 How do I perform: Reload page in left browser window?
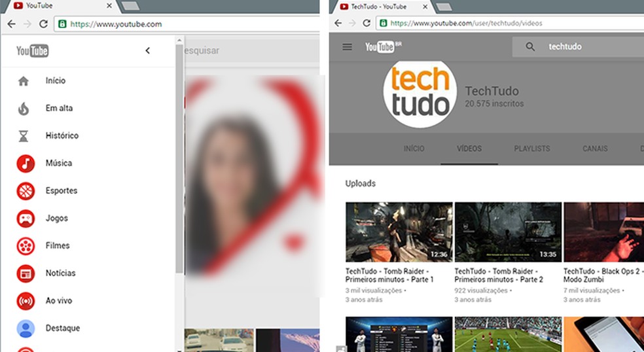click(x=43, y=24)
